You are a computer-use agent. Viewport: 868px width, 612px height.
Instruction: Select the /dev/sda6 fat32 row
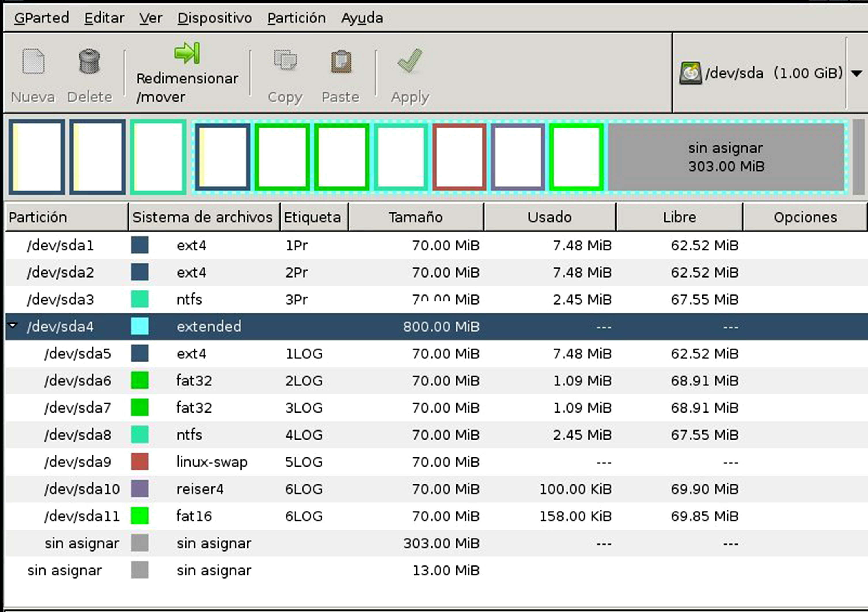78,381
